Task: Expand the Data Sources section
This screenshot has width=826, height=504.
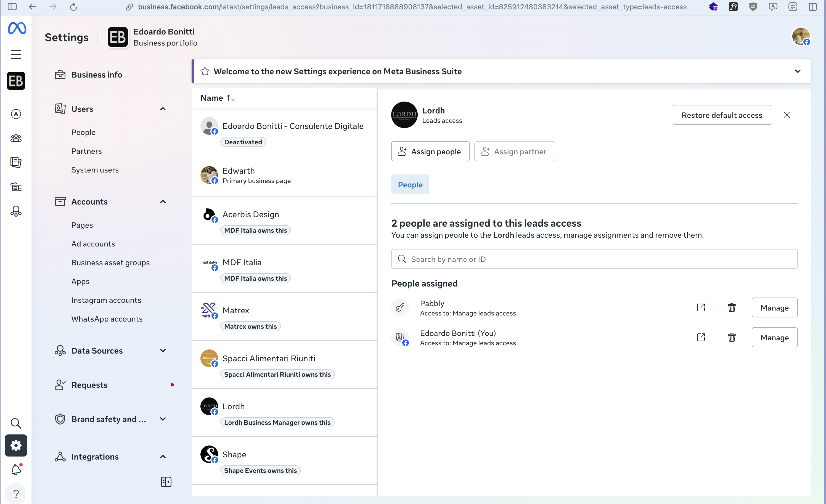Action: (x=163, y=351)
